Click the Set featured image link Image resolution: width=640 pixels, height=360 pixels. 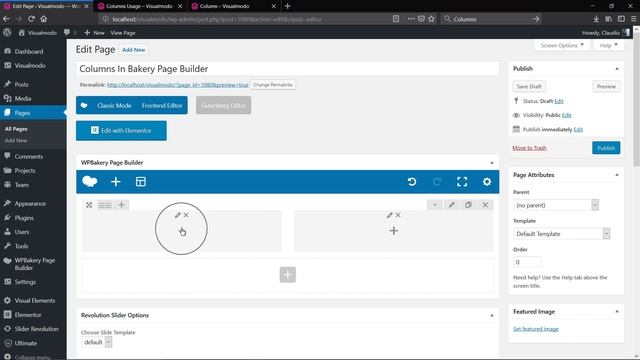536,329
